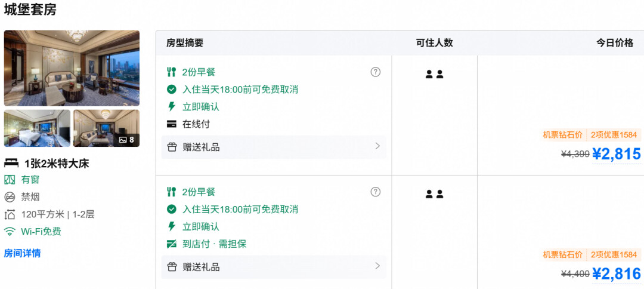
Task: Open 房间详情 link
Action: (x=22, y=253)
